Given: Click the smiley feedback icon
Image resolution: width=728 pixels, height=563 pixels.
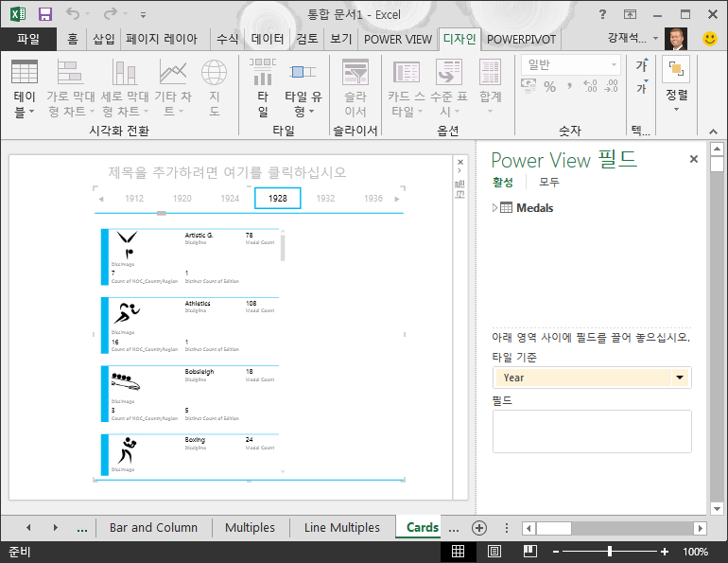Looking at the screenshot, I should coord(709,39).
